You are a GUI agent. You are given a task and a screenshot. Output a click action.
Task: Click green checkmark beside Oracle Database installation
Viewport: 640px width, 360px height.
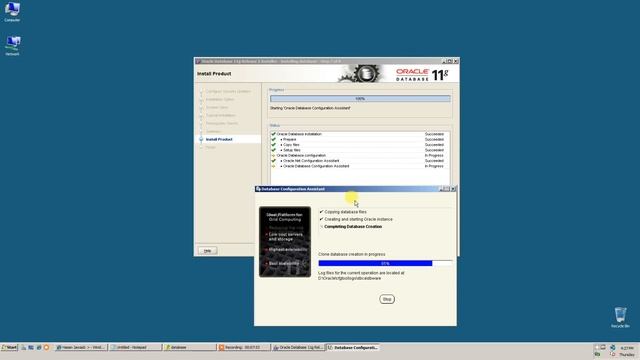pyautogui.click(x=273, y=134)
